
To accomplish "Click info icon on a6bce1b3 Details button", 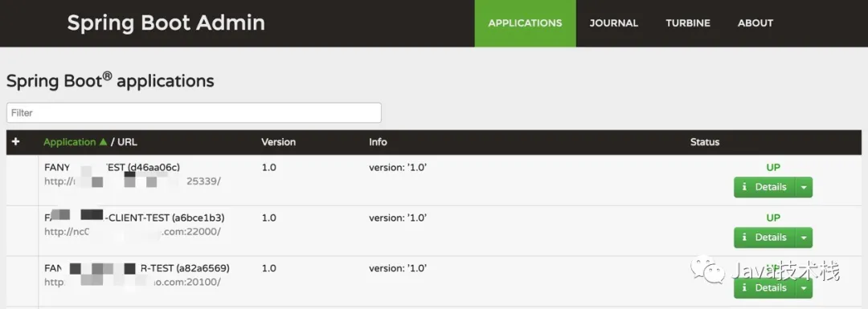I will [744, 238].
